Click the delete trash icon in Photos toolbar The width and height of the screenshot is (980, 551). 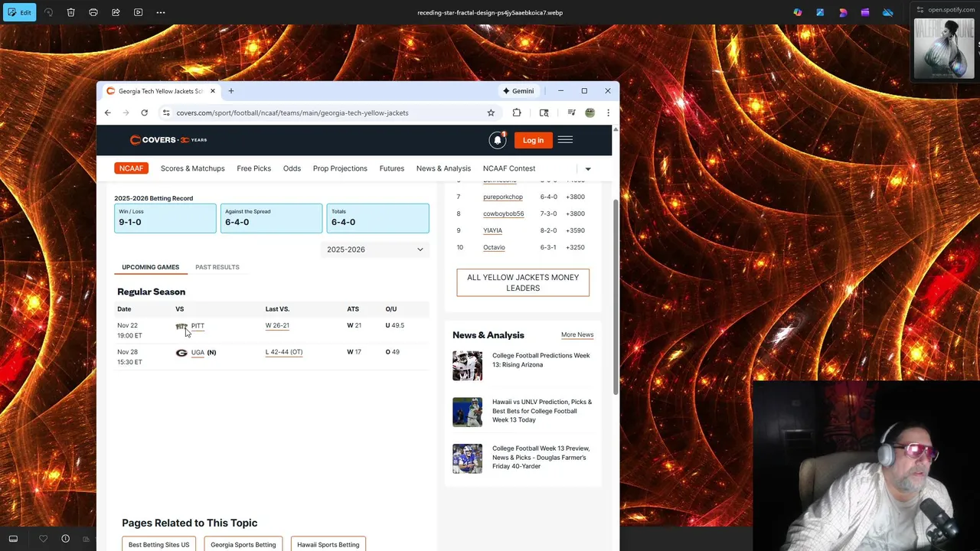(70, 12)
